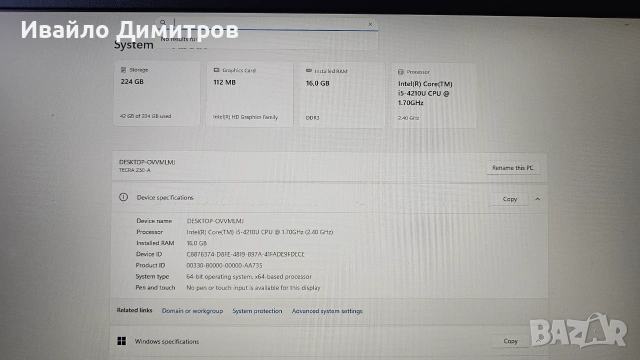Select the Device ID value text
Viewport: 640px width, 360px height.
[245, 254]
